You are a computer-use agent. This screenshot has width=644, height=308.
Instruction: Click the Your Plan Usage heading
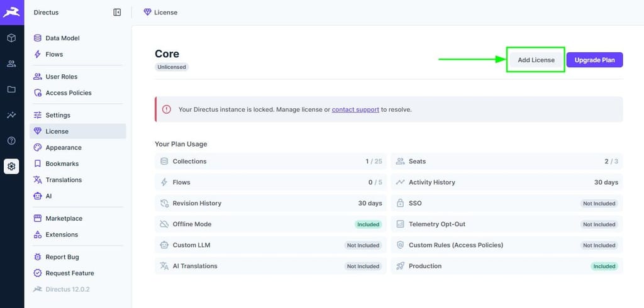click(x=180, y=144)
